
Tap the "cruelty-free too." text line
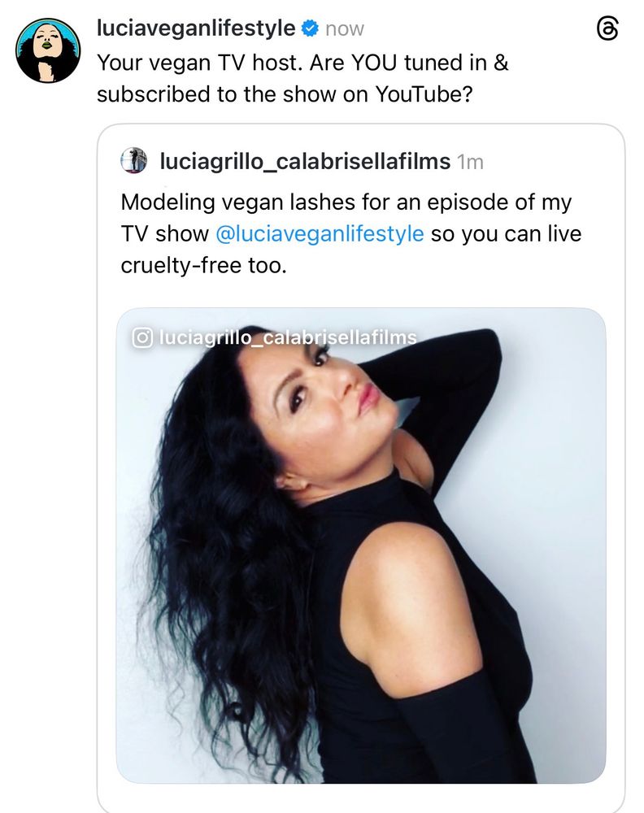tap(203, 266)
